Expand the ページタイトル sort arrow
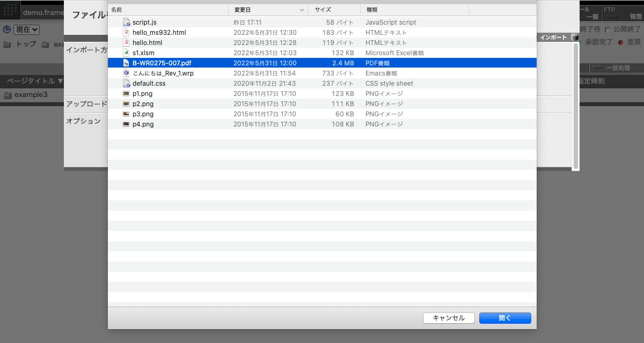This screenshot has width=644, height=343. (x=60, y=81)
